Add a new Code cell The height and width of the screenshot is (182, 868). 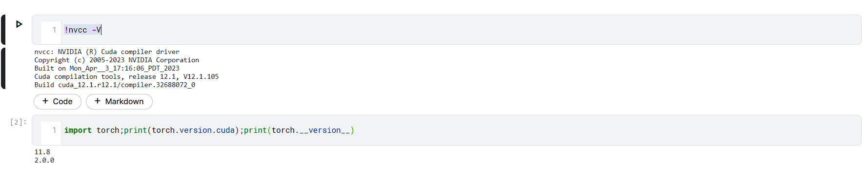coord(58,101)
